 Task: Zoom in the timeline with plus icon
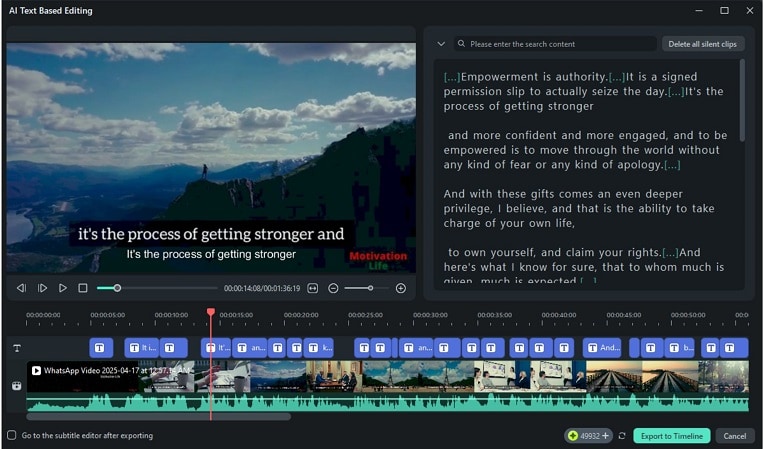(x=401, y=288)
